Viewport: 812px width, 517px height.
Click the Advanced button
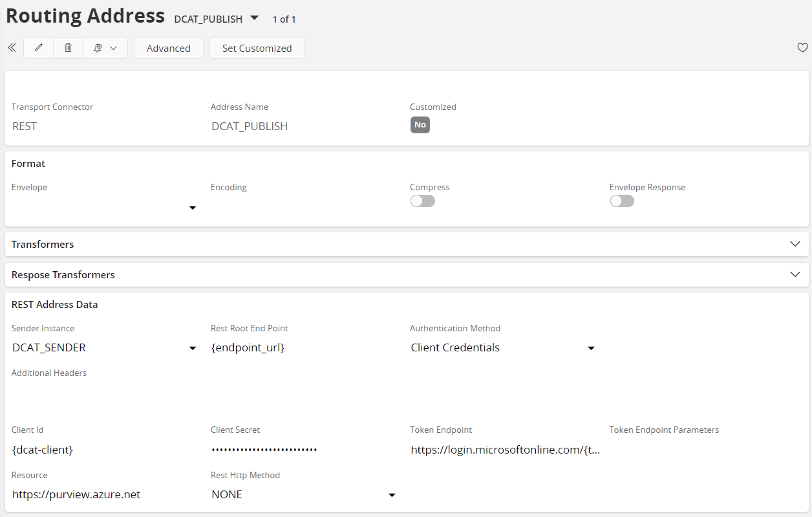coord(169,48)
